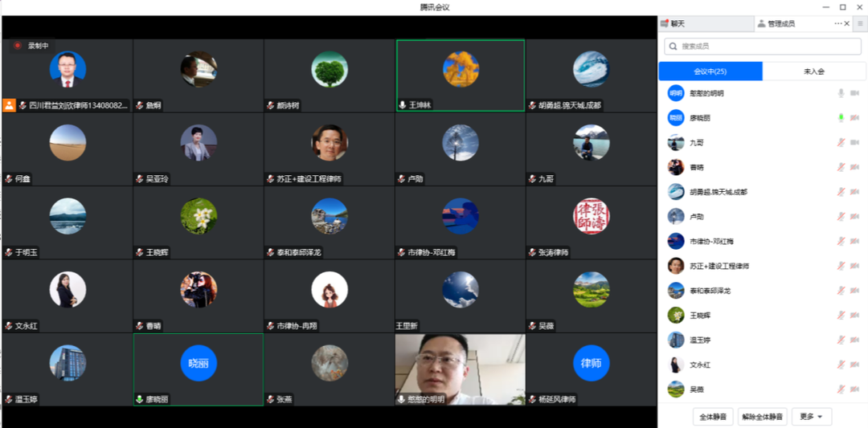
Task: Click camera icon for 九哥 in member list
Action: coord(854,142)
